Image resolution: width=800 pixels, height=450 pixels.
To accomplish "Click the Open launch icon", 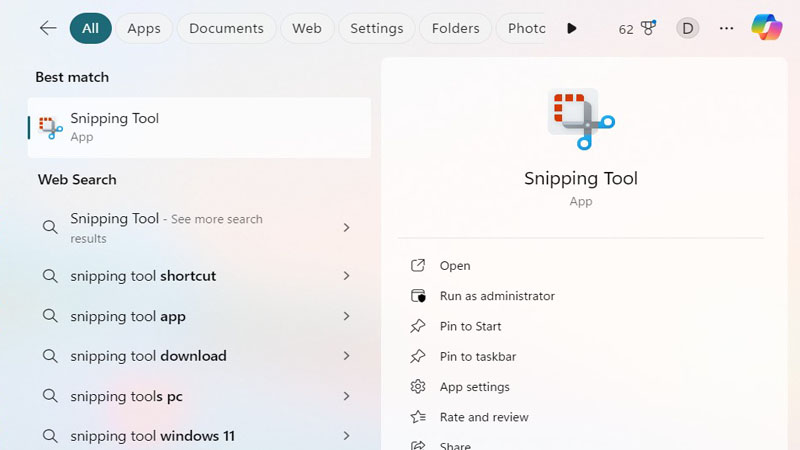I will point(418,265).
